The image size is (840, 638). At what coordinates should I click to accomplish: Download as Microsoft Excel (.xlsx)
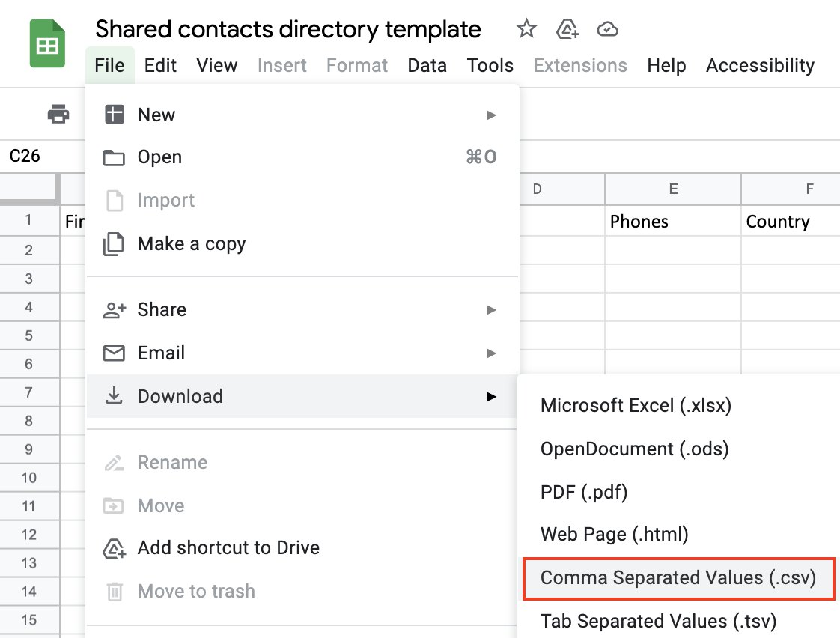636,405
